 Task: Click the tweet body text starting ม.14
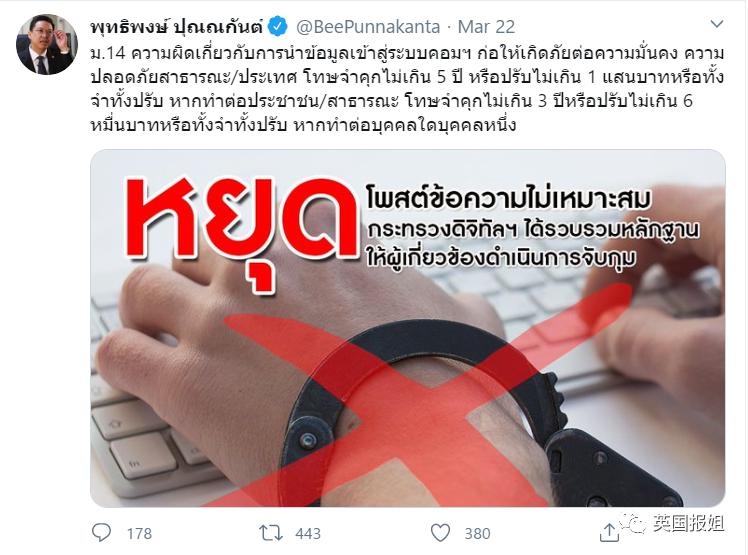407,89
